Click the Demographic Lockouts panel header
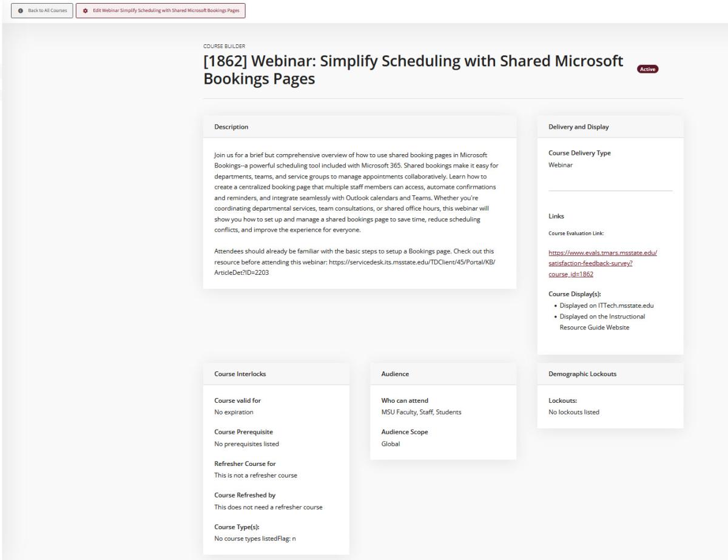 point(610,374)
